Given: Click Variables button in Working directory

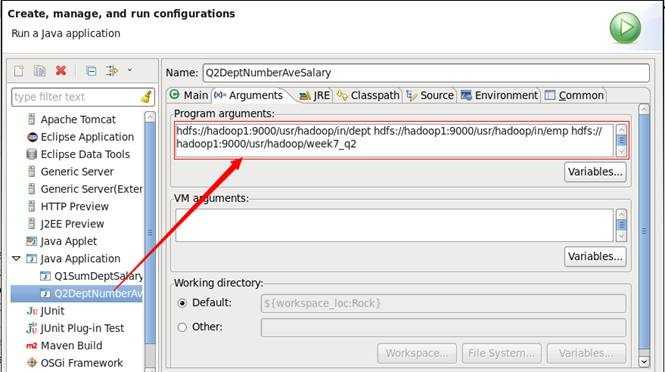Looking at the screenshot, I should (x=587, y=353).
